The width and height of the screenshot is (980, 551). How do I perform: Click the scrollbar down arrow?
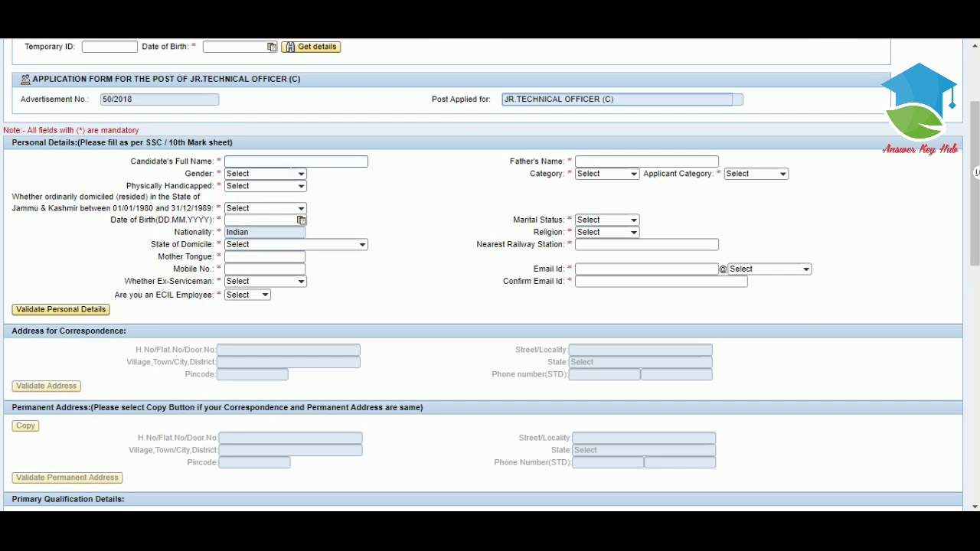point(975,507)
